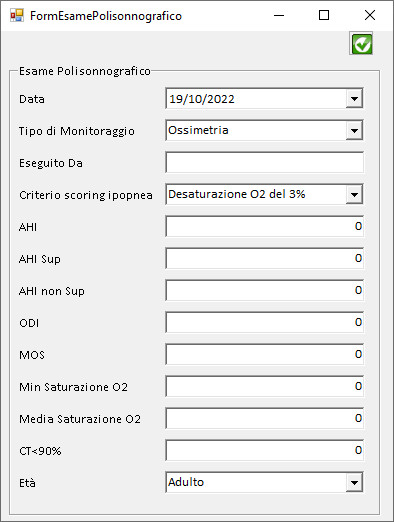The height and width of the screenshot is (522, 394).
Task: Click the Adulto combo box text
Action: point(186,482)
